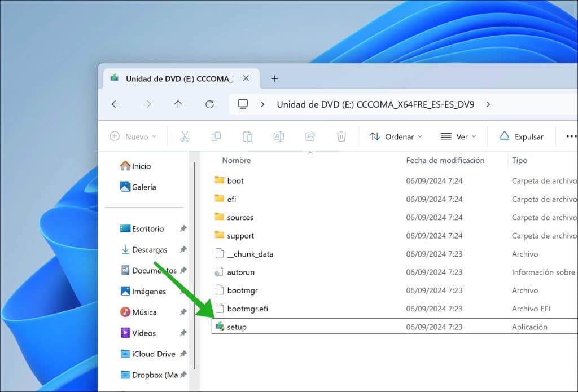Open Galería in the sidebar
Image resolution: width=578 pixels, height=392 pixels.
pyautogui.click(x=138, y=187)
